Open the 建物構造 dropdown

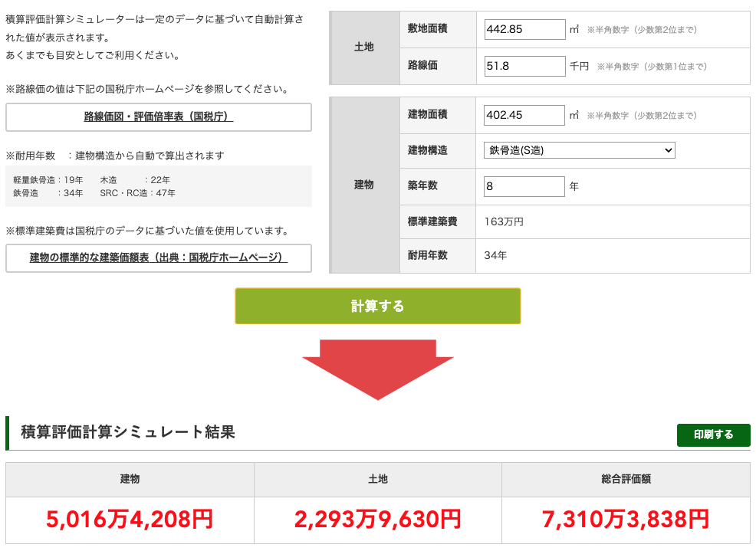579,150
